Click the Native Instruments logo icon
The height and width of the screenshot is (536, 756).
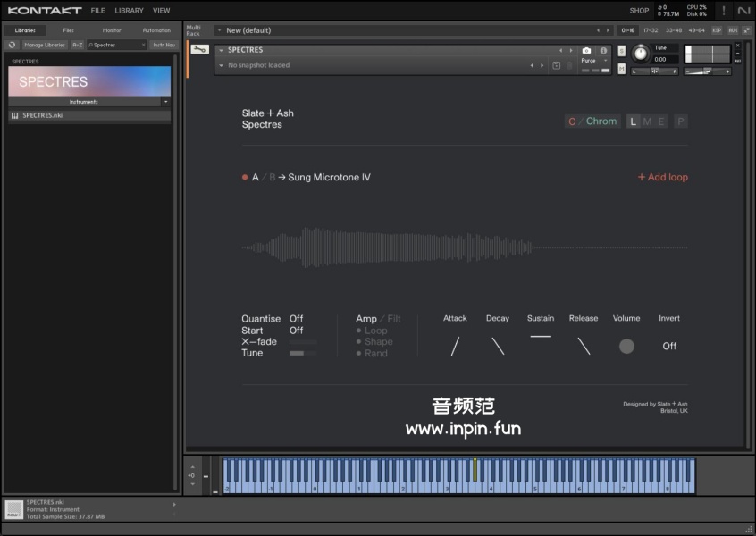point(743,11)
